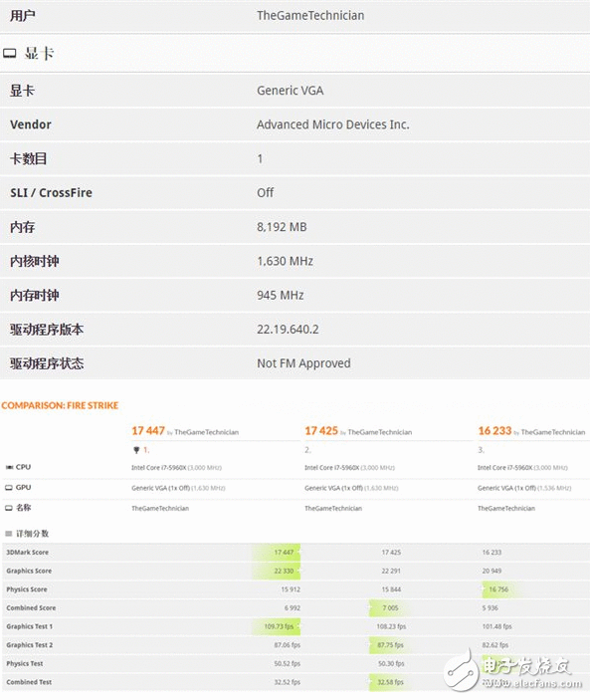Click the monitor icon beside 显卡 section header
Viewport: 590px width, 700px height.
pyautogui.click(x=10, y=54)
